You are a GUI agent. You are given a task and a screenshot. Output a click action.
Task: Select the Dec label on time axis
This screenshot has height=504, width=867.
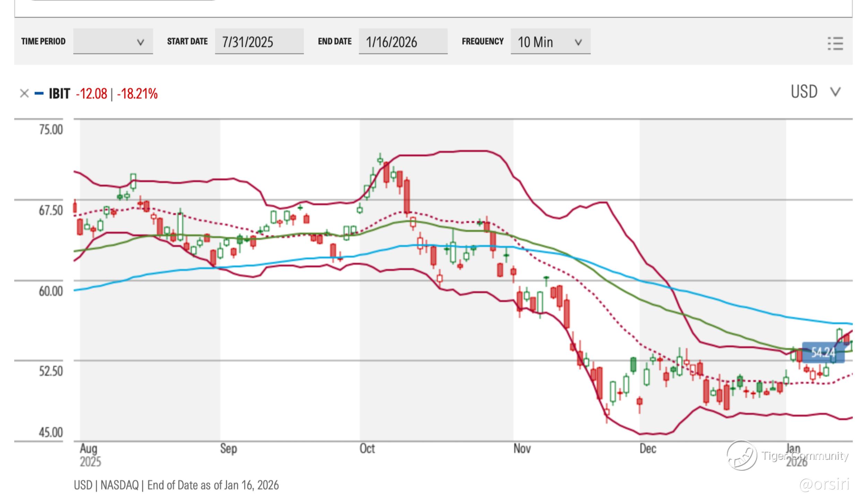[647, 449]
